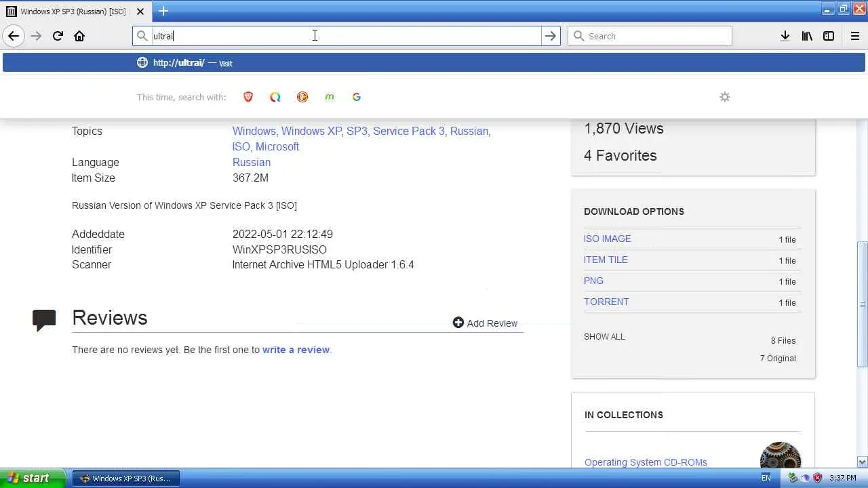Open the Windows XP topic link

coord(312,131)
